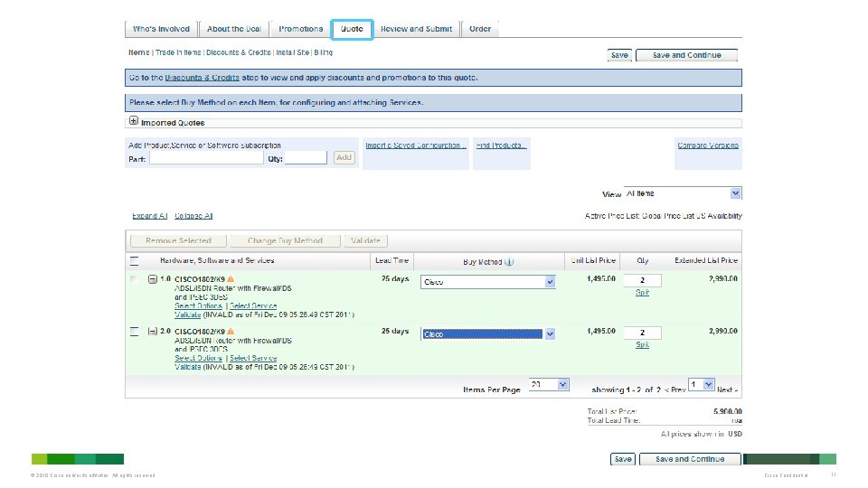Select the Quote tab
The height and width of the screenshot is (488, 868).
(x=352, y=29)
